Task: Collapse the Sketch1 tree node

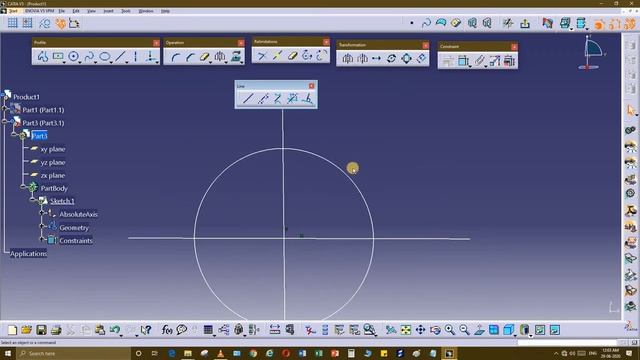Action: click(x=33, y=200)
